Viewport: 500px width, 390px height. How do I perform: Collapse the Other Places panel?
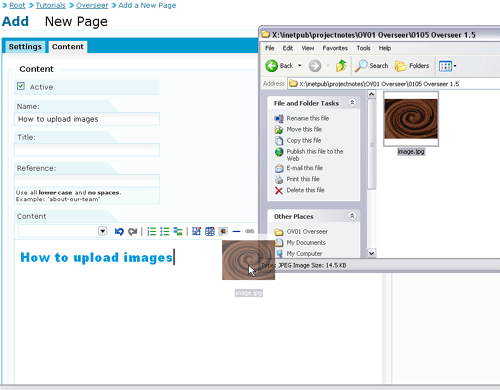coord(352,216)
